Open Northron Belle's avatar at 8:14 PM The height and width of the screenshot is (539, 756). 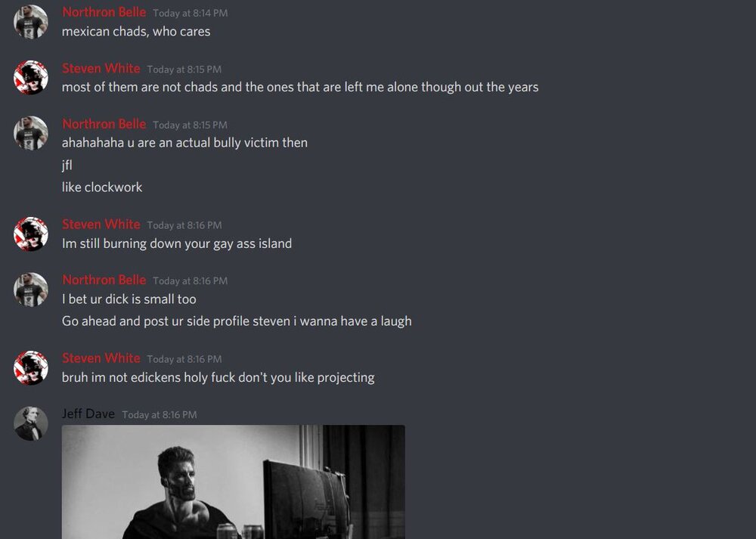31,22
